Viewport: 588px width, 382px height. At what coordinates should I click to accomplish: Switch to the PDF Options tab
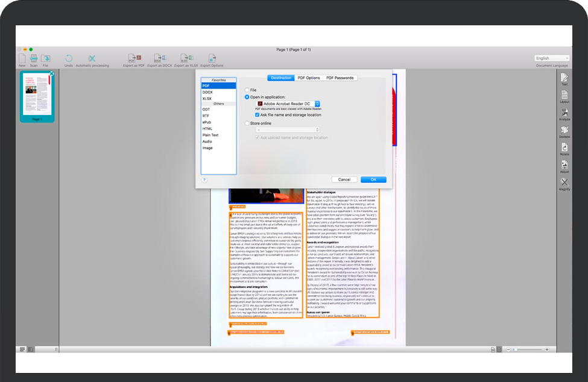pyautogui.click(x=309, y=78)
